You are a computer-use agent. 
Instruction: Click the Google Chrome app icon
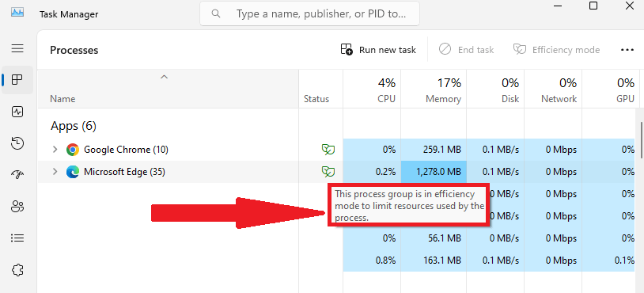tap(72, 150)
